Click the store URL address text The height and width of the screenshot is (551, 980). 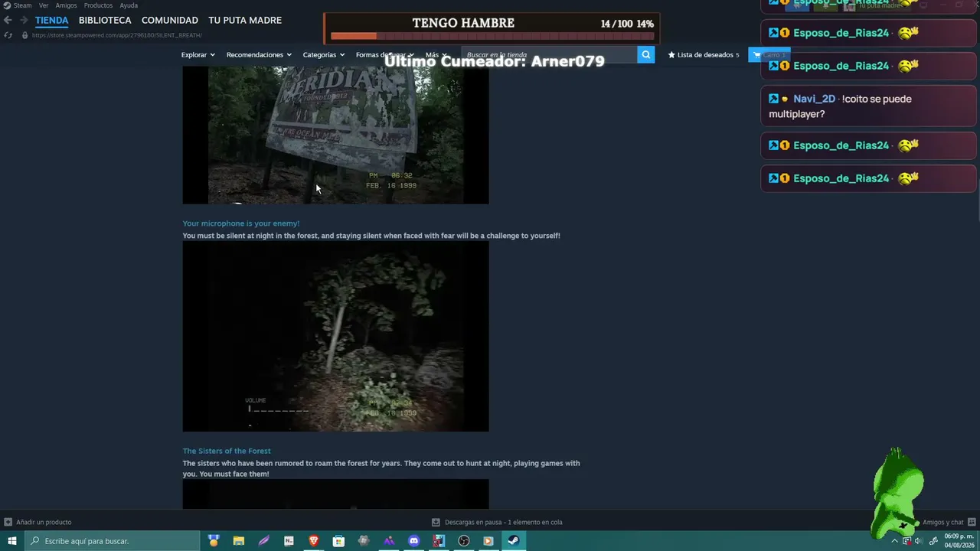point(116,35)
